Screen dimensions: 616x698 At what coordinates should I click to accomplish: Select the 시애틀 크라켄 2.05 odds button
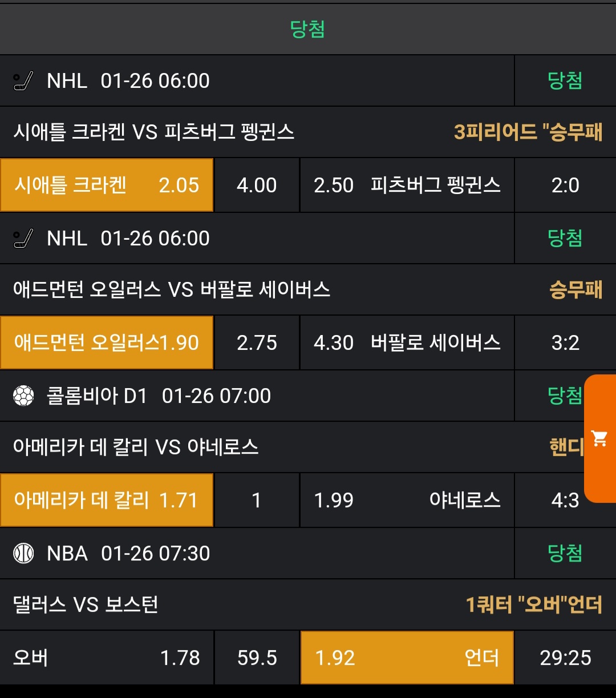click(107, 185)
